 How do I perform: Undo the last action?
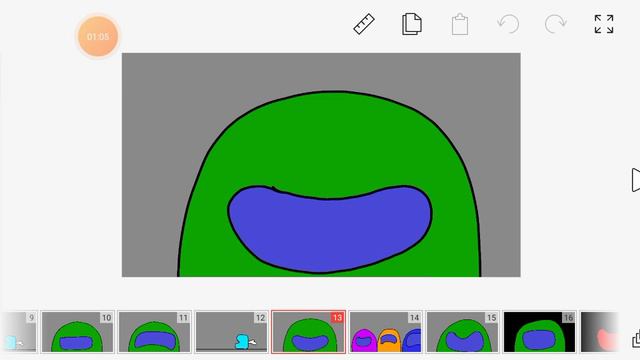(508, 24)
